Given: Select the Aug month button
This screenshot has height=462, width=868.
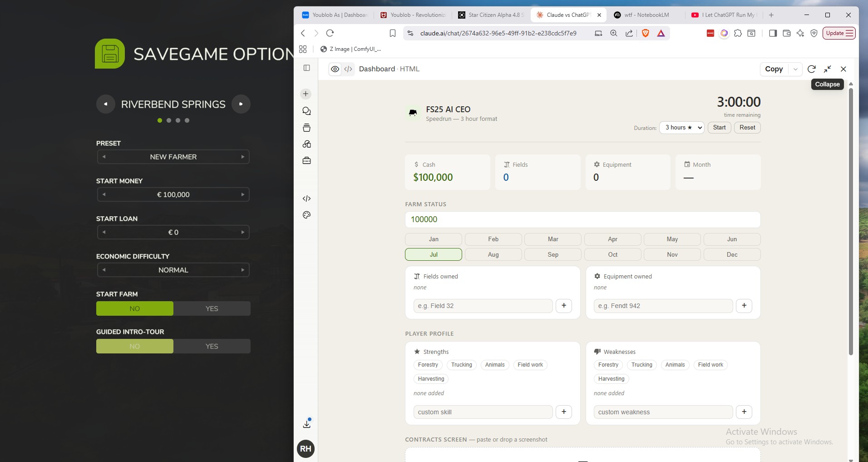Looking at the screenshot, I should (x=493, y=254).
